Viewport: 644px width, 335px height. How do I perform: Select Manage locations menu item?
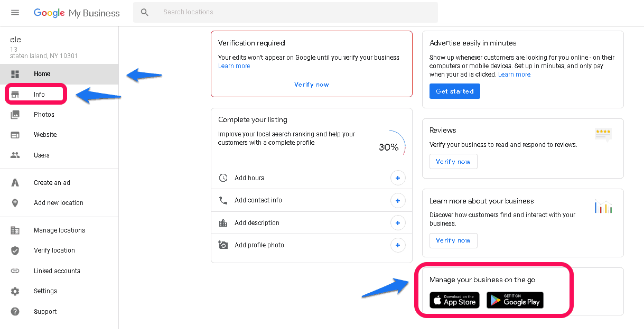pos(59,230)
